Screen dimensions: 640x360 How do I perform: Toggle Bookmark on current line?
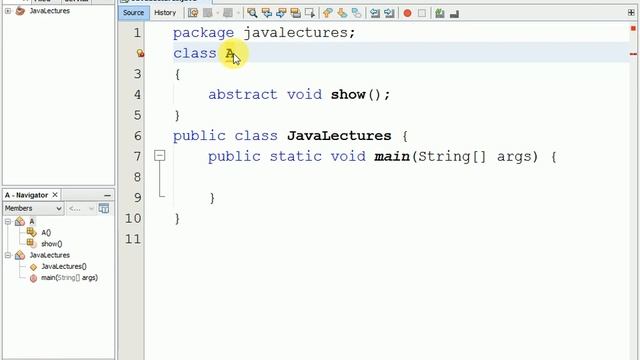point(356,13)
